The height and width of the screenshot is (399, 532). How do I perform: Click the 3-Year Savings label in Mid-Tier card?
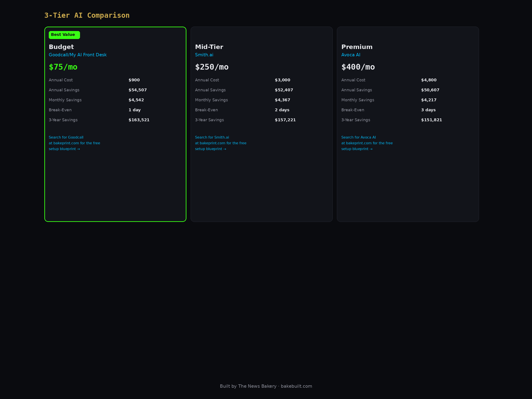(x=209, y=120)
